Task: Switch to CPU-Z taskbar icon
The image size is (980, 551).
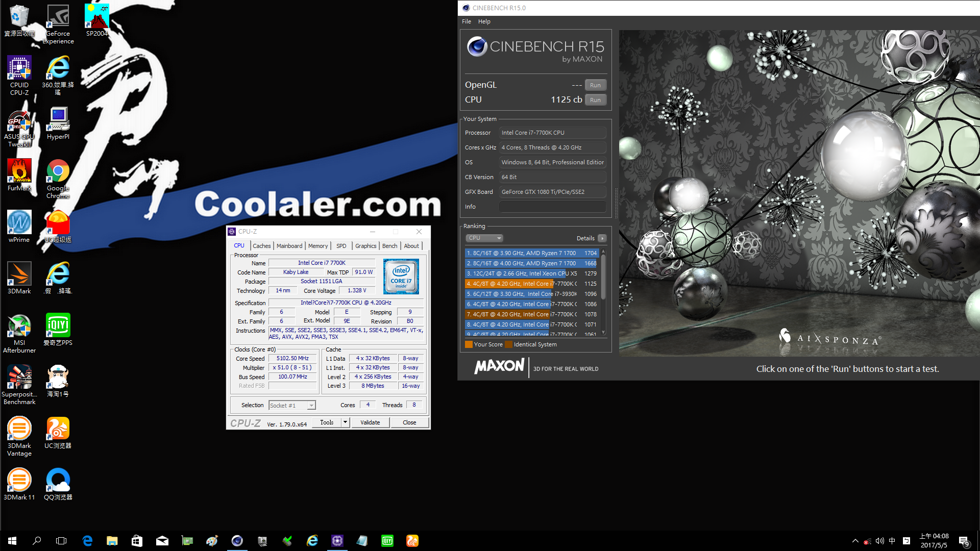Action: pos(337,541)
